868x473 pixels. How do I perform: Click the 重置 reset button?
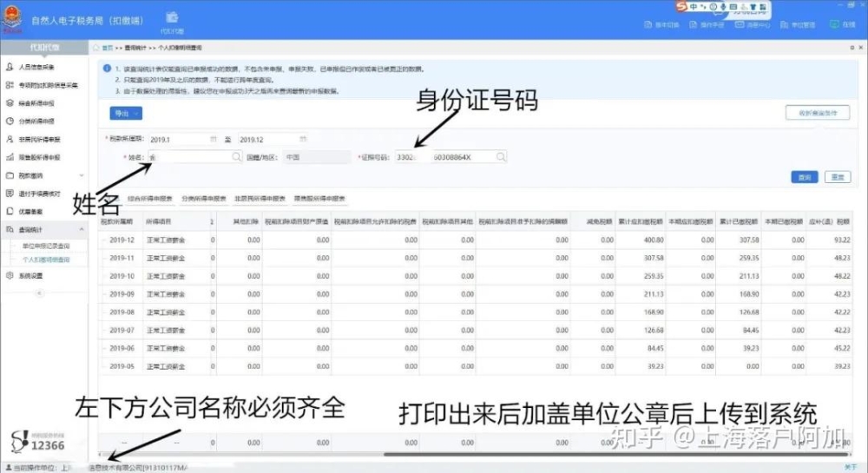pos(838,177)
